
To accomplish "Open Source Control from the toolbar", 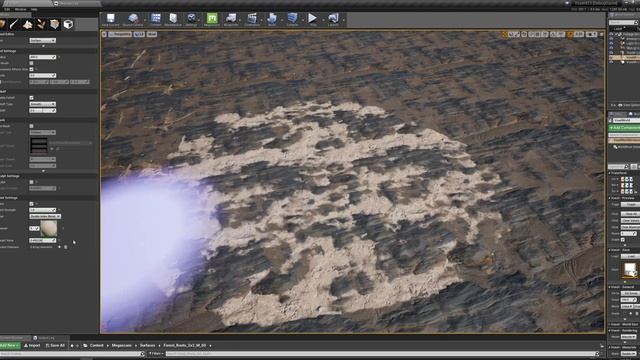I will tap(133, 20).
